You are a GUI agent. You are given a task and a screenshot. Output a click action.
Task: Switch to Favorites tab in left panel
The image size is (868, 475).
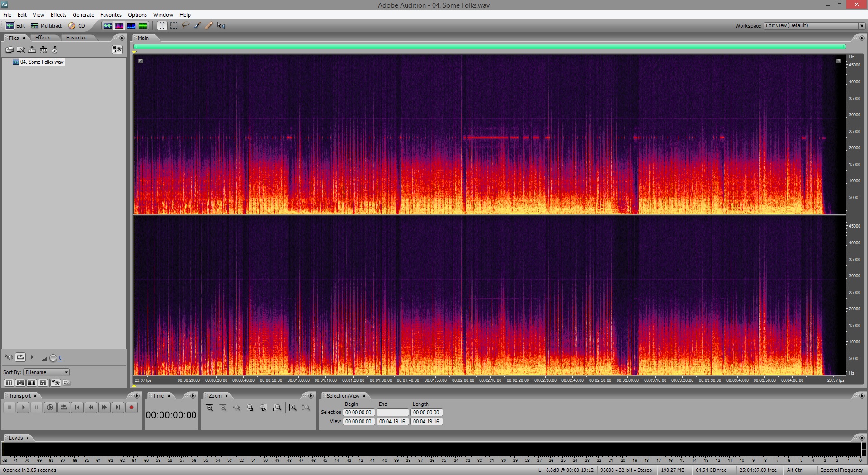(x=76, y=38)
